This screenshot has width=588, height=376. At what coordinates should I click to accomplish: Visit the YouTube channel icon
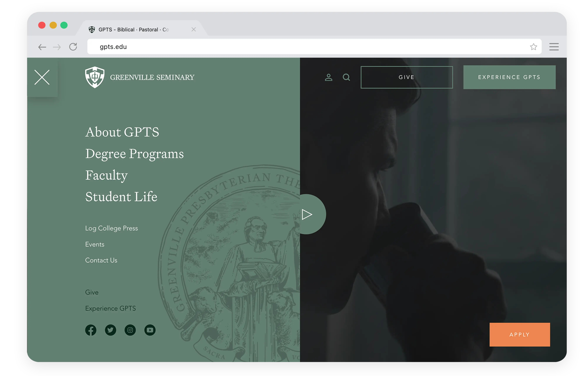pos(150,330)
